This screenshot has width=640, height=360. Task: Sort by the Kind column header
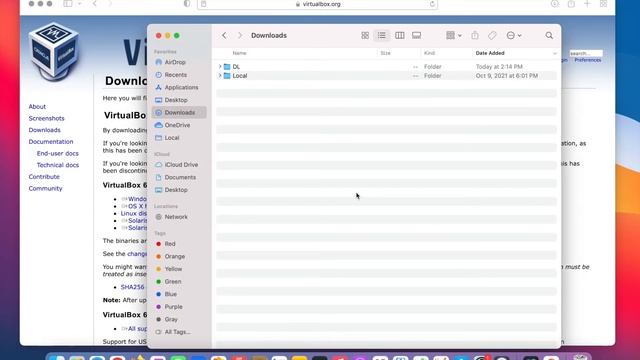[x=429, y=53]
